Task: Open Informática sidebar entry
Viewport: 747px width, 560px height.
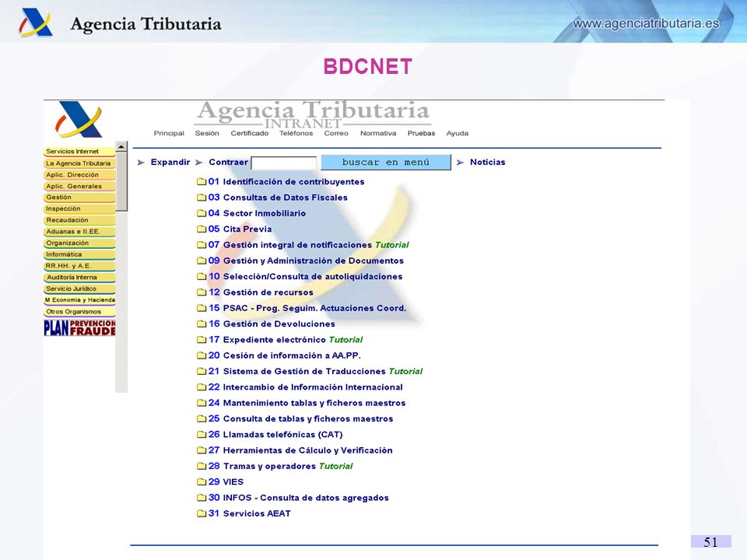Action: point(79,254)
